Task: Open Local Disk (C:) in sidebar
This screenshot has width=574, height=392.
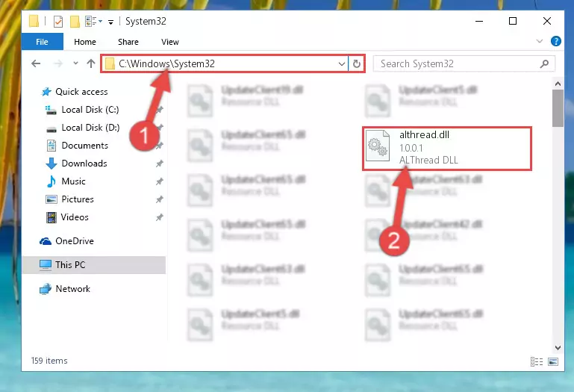Action: [x=90, y=110]
